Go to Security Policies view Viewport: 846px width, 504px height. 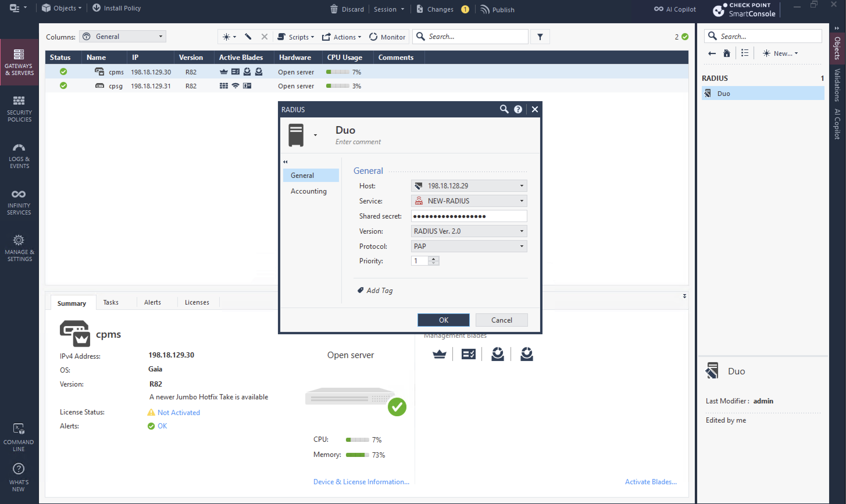point(19,109)
